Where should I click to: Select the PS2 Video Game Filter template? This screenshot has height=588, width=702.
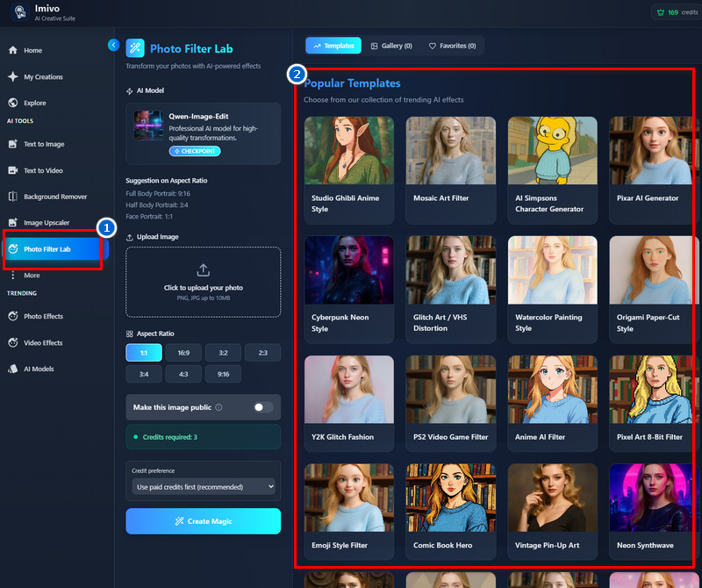(x=451, y=404)
